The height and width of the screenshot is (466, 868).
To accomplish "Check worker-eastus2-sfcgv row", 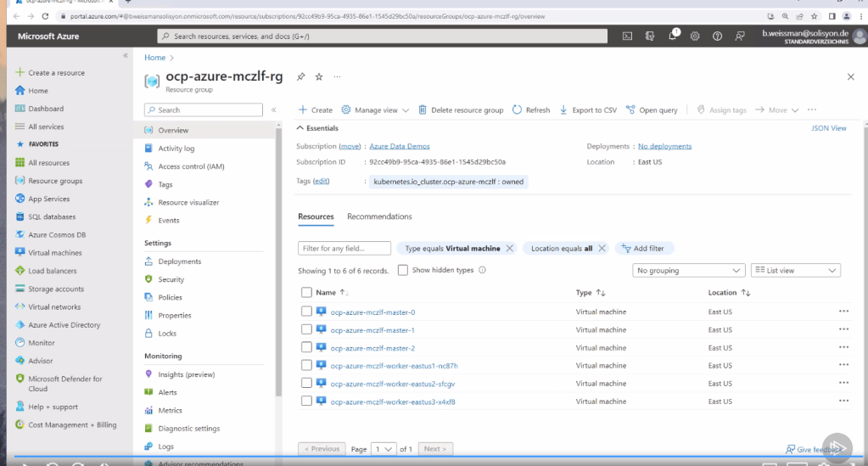I will 306,384.
